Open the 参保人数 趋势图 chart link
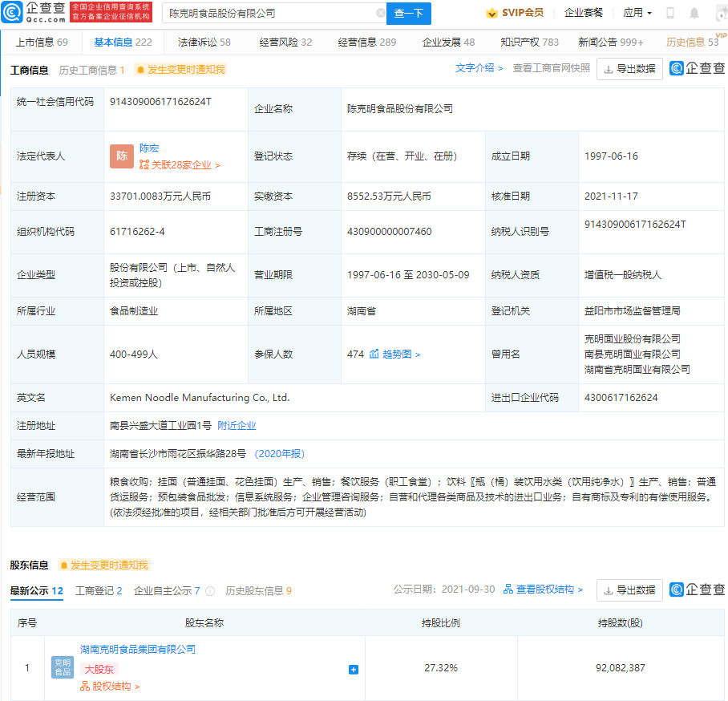 coord(395,354)
